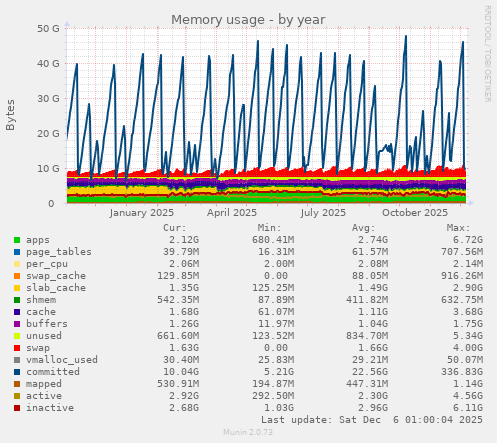This screenshot has height=443, width=497.
Task: Click the 'mapped' legend label
Action: 44,384
